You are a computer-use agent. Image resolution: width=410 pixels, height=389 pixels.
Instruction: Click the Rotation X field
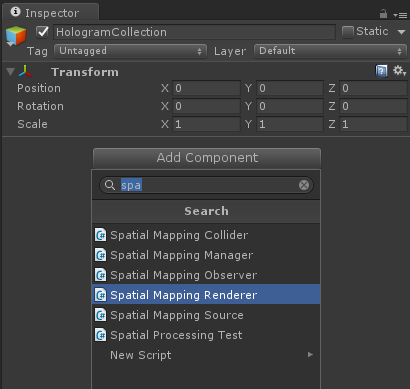[x=206, y=106]
